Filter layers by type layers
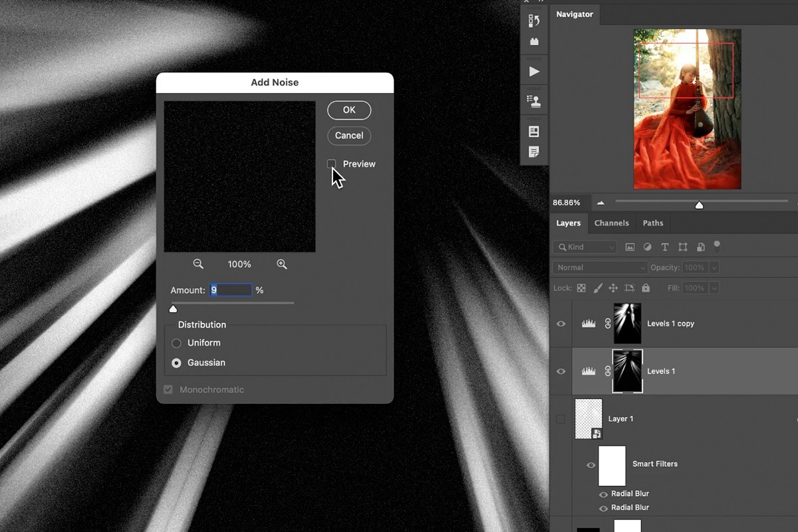This screenshot has width=798, height=532. pos(664,247)
